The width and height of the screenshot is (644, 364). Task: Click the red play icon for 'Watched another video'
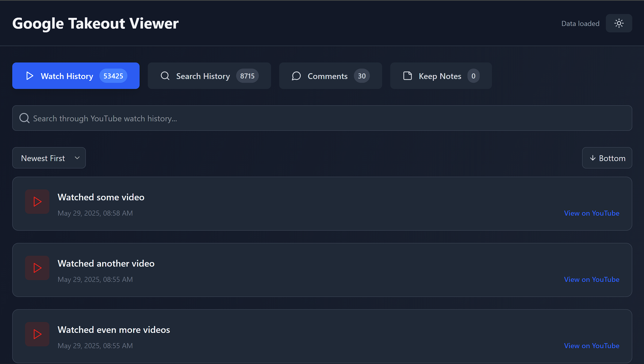tap(37, 268)
